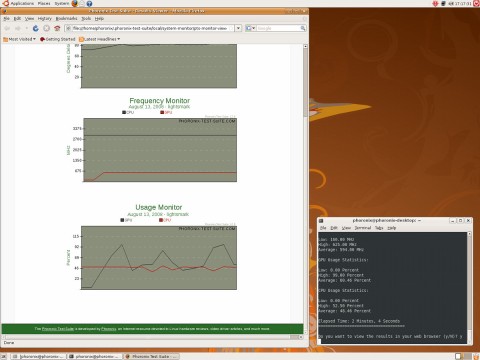Open the Firefox Help menu
This screenshot has height=360, width=480.
coord(99,19)
